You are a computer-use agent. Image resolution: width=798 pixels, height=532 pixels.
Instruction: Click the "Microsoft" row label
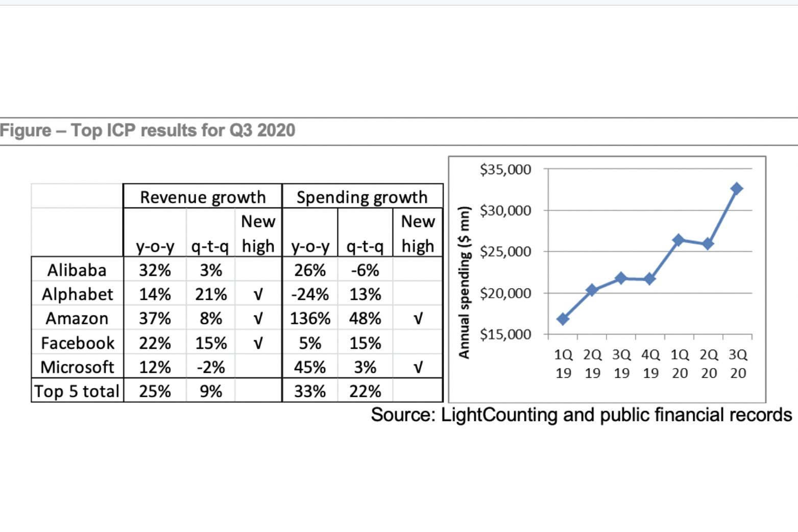(78, 367)
